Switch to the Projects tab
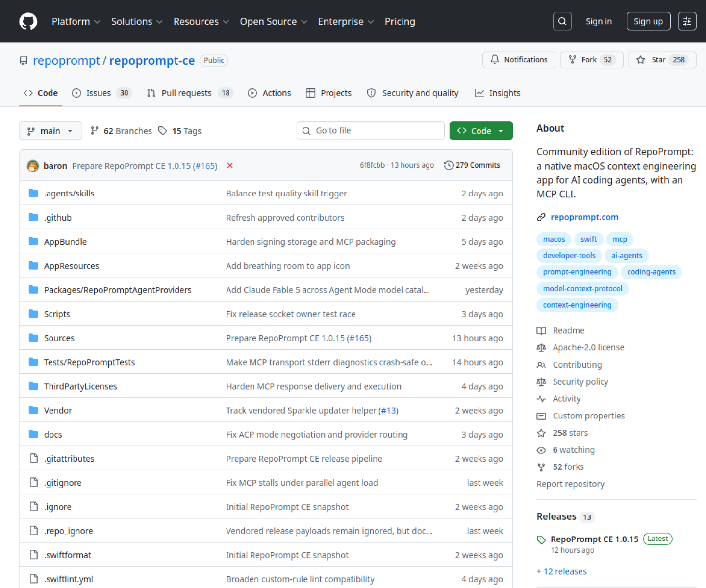This screenshot has width=706, height=588. [328, 93]
